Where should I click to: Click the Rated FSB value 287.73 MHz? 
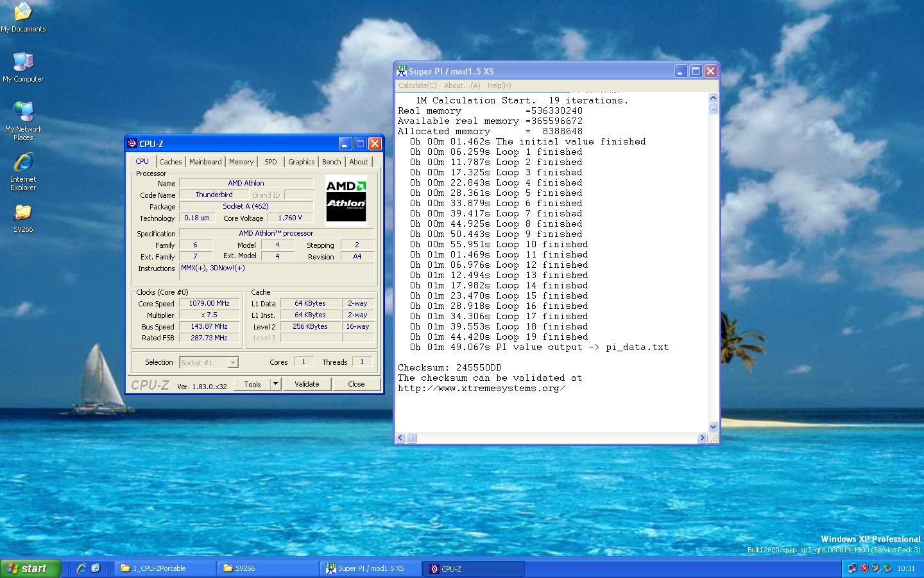(x=209, y=338)
